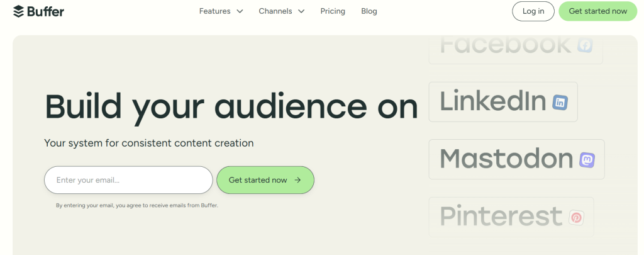
Task: Click the email agreement disclaimer text
Action: (136, 205)
